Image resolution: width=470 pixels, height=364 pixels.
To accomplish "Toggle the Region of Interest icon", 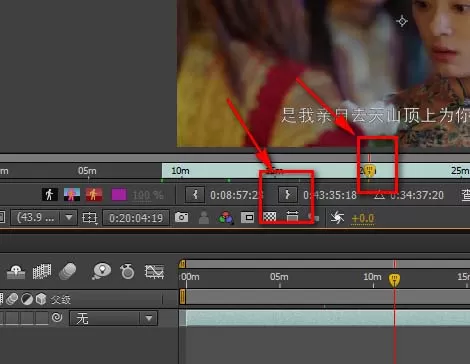I will point(248,218).
